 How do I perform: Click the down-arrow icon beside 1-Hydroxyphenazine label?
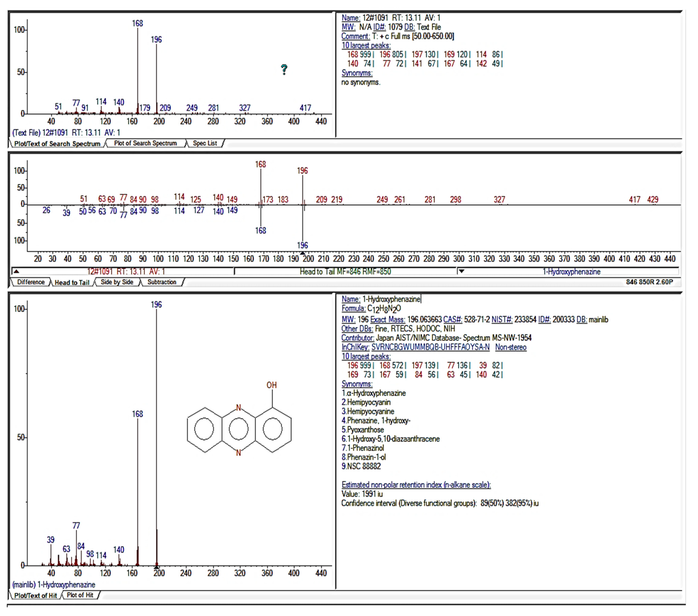(x=461, y=271)
